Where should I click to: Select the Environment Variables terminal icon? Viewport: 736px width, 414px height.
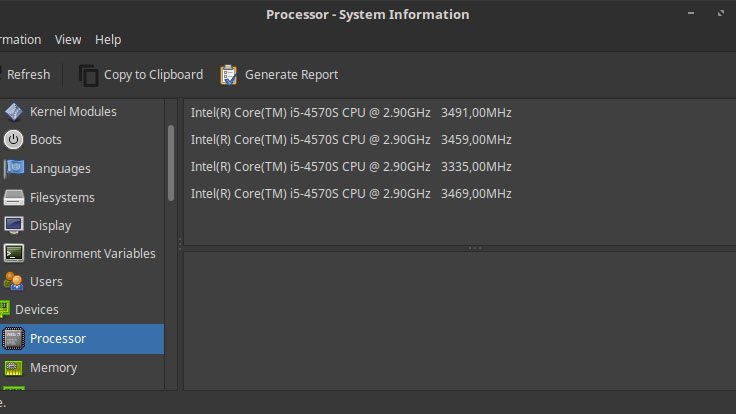pyautogui.click(x=14, y=253)
